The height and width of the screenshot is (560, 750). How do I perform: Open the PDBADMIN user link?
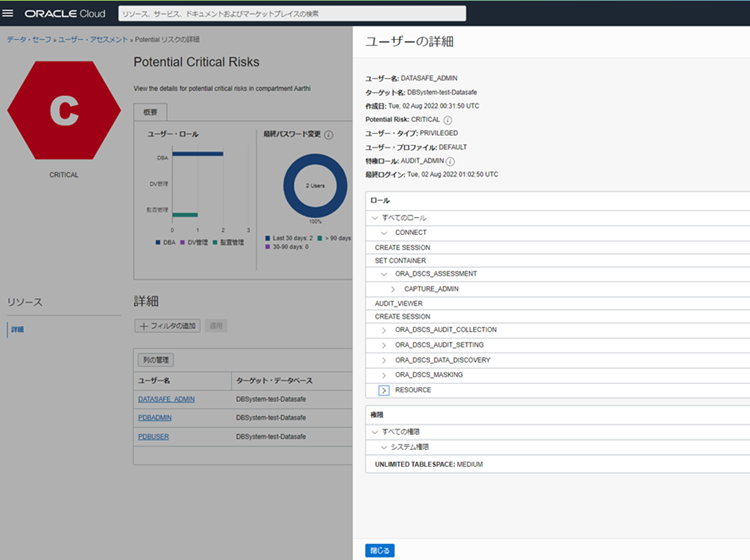coord(155,418)
